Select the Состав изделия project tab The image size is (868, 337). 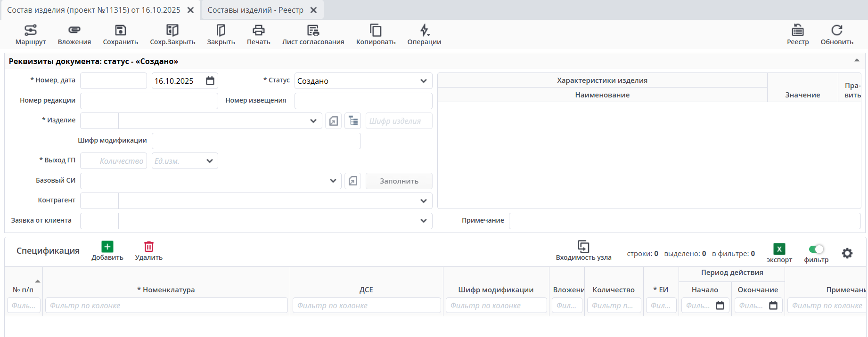click(x=94, y=10)
